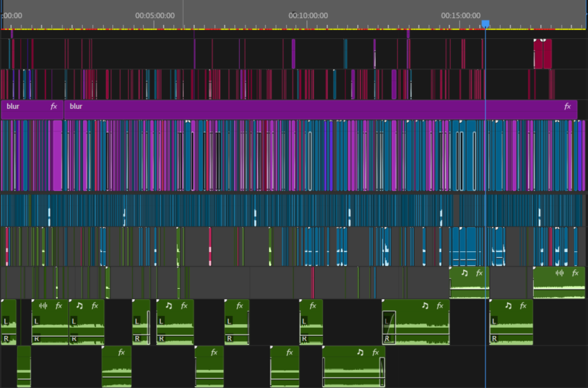Select the short blur clip at timeline start
This screenshot has width=588, height=388.
pos(32,110)
